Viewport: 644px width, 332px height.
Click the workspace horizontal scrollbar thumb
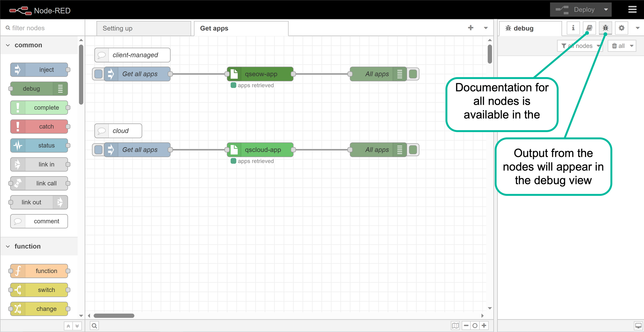[114, 316]
